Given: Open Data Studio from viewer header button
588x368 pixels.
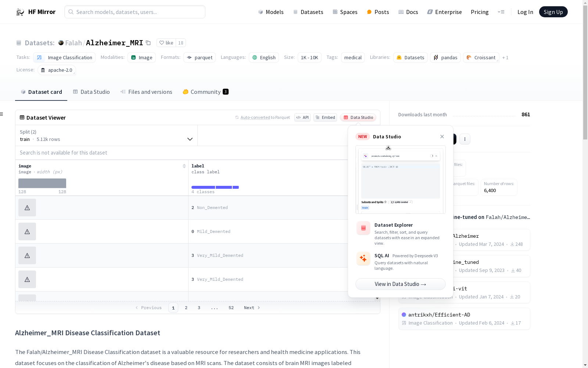Looking at the screenshot, I should (x=358, y=117).
